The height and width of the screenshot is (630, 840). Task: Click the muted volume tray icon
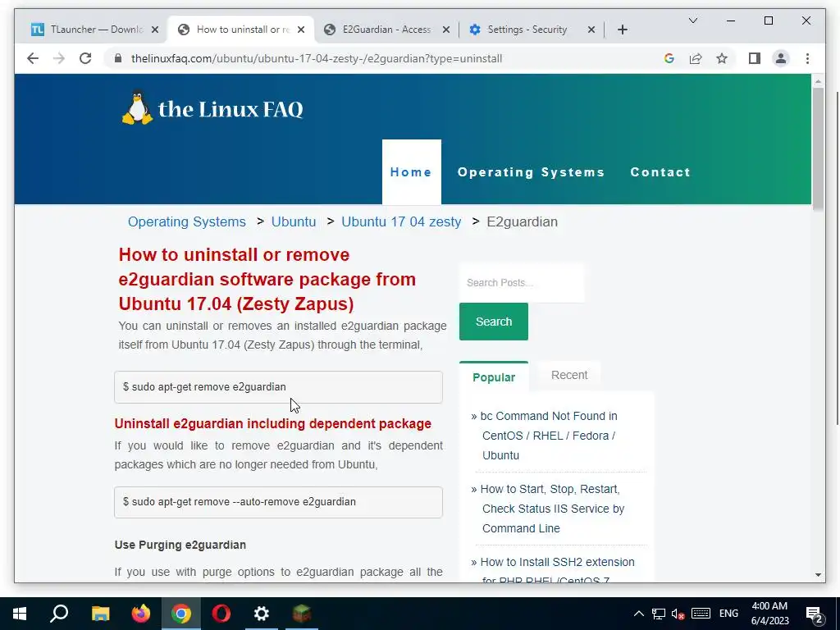(678, 614)
